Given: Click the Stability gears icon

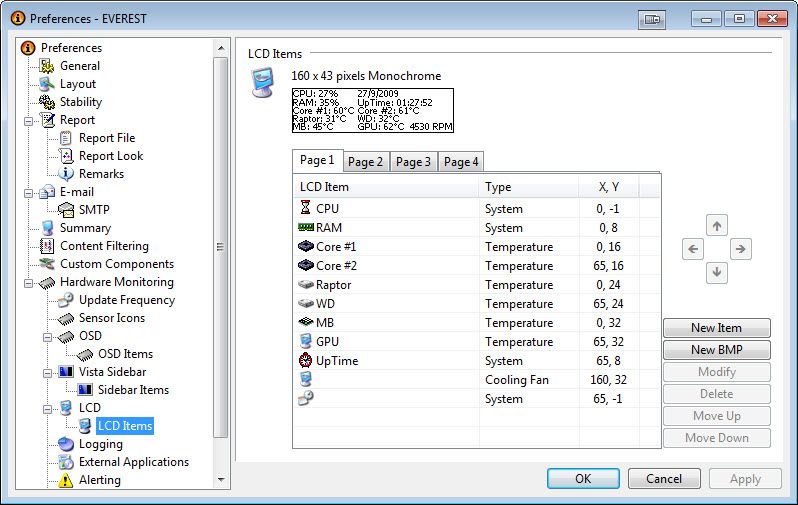Looking at the screenshot, I should pyautogui.click(x=47, y=102).
